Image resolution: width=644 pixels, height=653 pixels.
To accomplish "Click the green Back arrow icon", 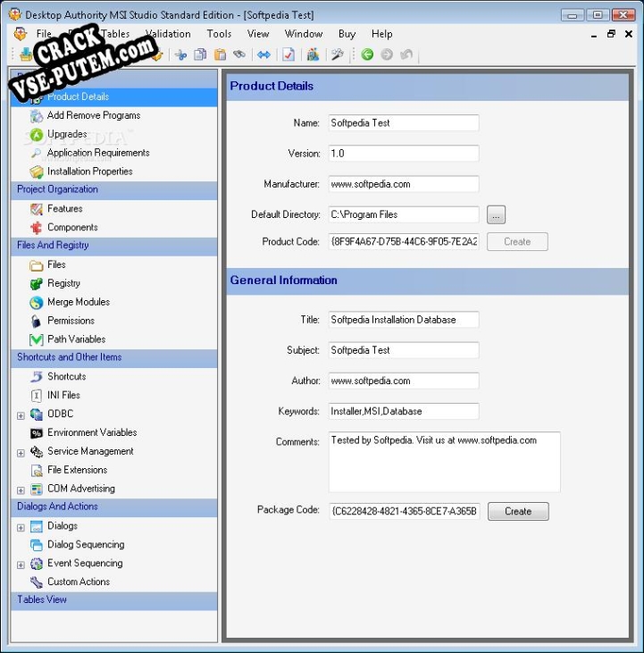I will [367, 54].
